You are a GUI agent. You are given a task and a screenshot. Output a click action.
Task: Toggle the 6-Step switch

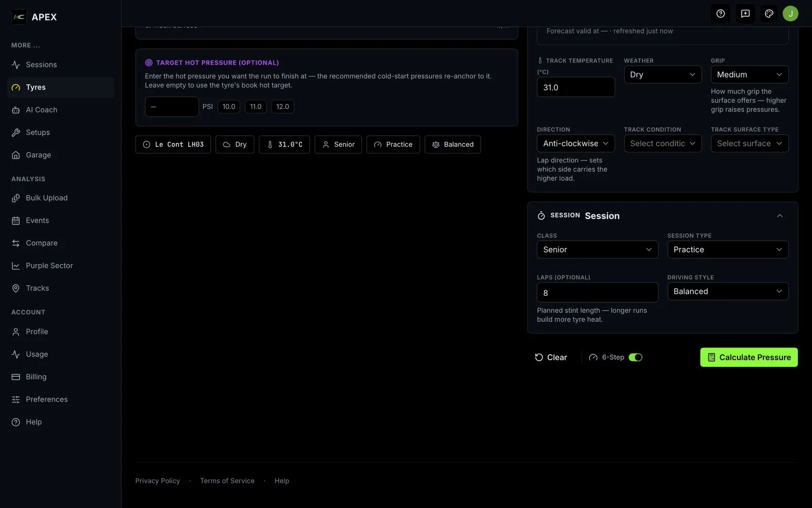(x=635, y=357)
